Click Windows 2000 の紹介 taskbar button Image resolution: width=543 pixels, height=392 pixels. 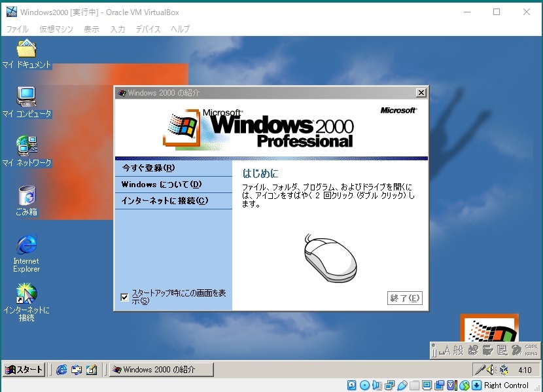pyautogui.click(x=162, y=370)
